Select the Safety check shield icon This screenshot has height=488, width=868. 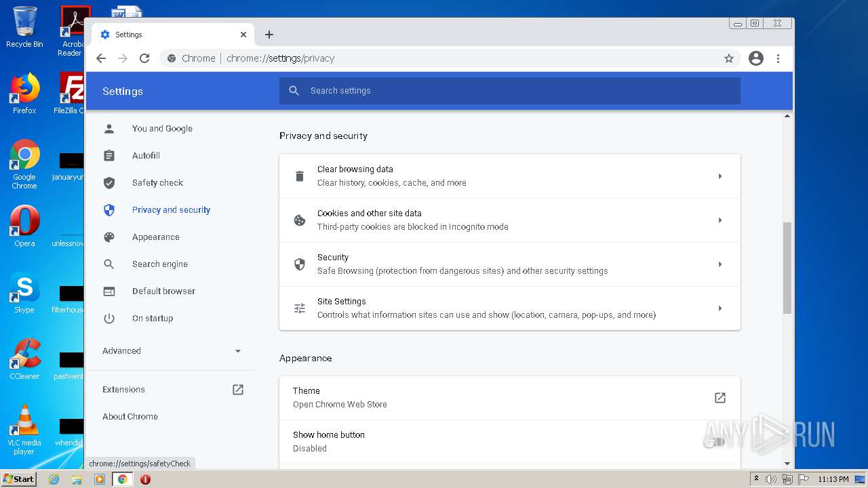tap(109, 183)
